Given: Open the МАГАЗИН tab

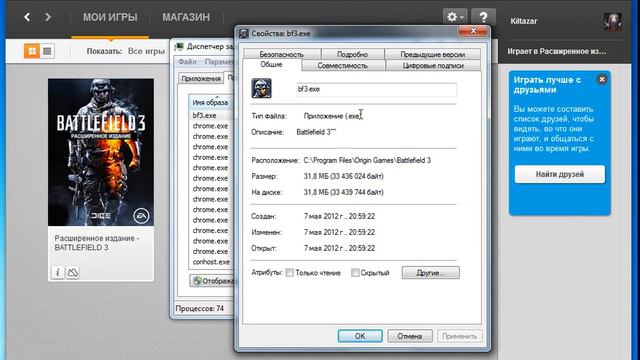Looking at the screenshot, I should (186, 17).
